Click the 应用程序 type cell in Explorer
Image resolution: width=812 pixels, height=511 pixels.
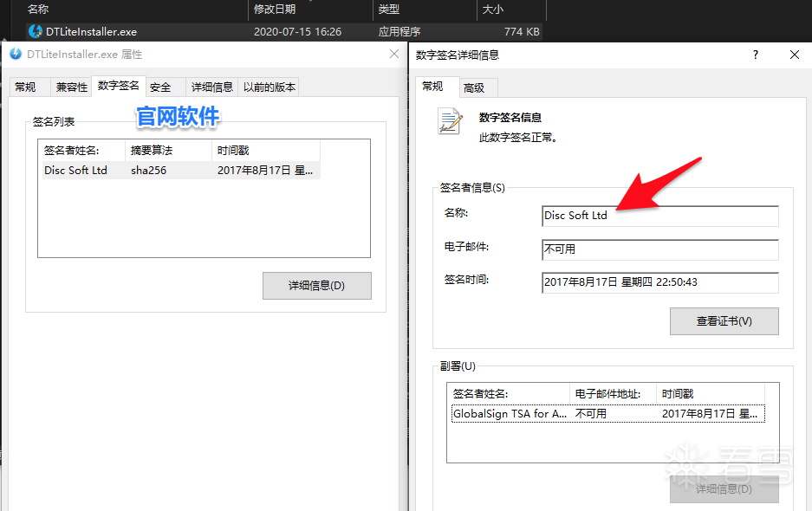[x=400, y=31]
